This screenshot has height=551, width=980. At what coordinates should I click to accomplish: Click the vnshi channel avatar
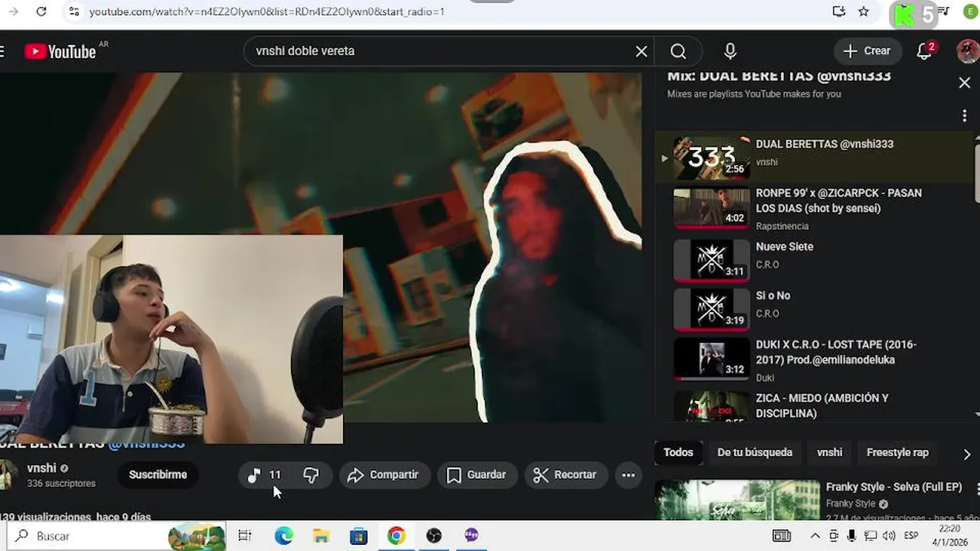(x=8, y=474)
